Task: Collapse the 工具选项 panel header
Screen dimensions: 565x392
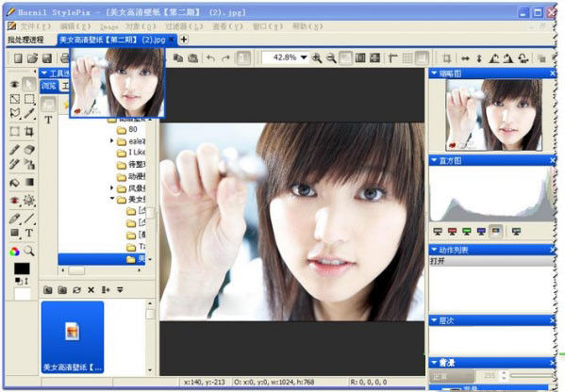Action: pos(44,73)
